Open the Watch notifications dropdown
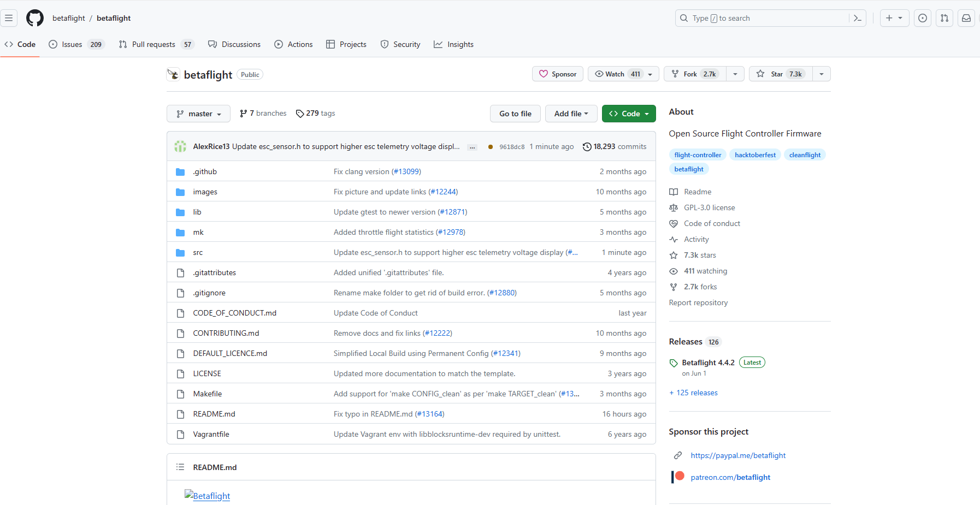Image resolution: width=980 pixels, height=505 pixels. coord(623,74)
